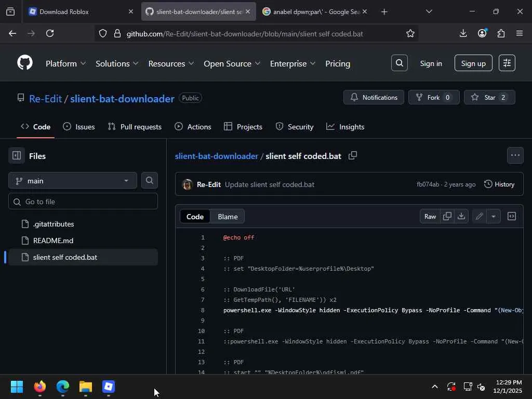532x399 pixels.
Task: View the file commit History
Action: pos(499,184)
